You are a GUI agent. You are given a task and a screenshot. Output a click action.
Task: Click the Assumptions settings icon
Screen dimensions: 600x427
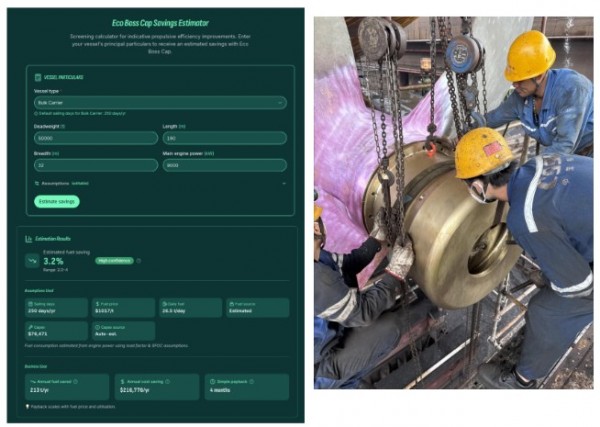click(37, 183)
